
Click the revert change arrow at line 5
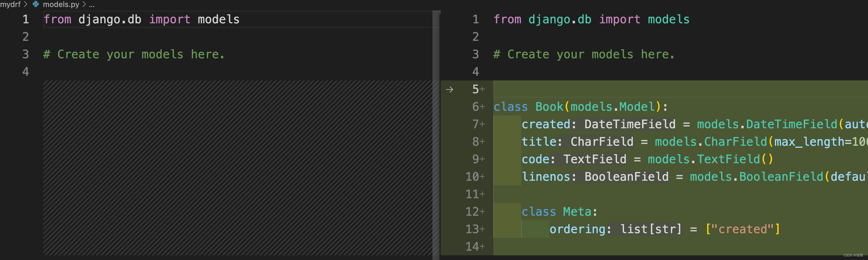[449, 89]
